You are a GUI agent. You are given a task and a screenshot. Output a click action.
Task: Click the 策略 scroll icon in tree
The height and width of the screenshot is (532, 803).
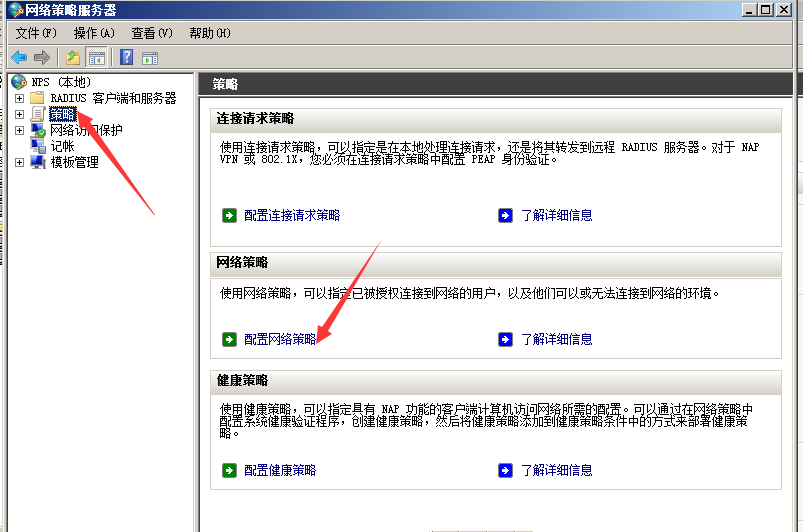(x=38, y=114)
